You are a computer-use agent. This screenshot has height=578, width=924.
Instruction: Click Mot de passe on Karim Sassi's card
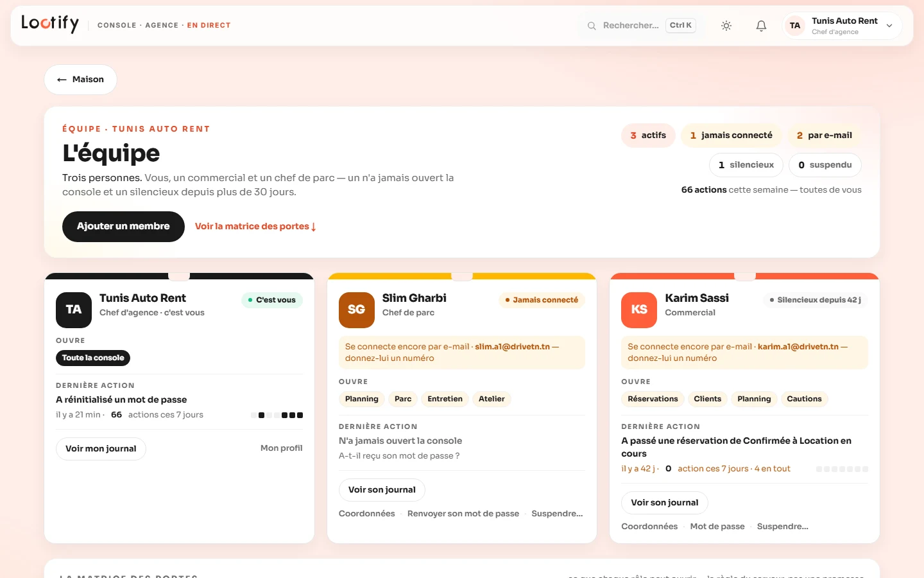[717, 527]
